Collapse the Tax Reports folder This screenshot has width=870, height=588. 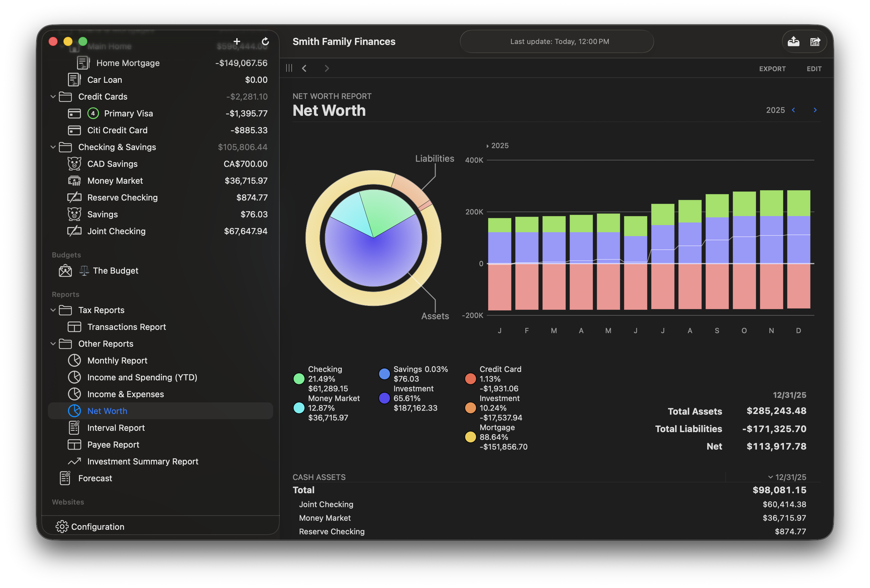(x=53, y=310)
